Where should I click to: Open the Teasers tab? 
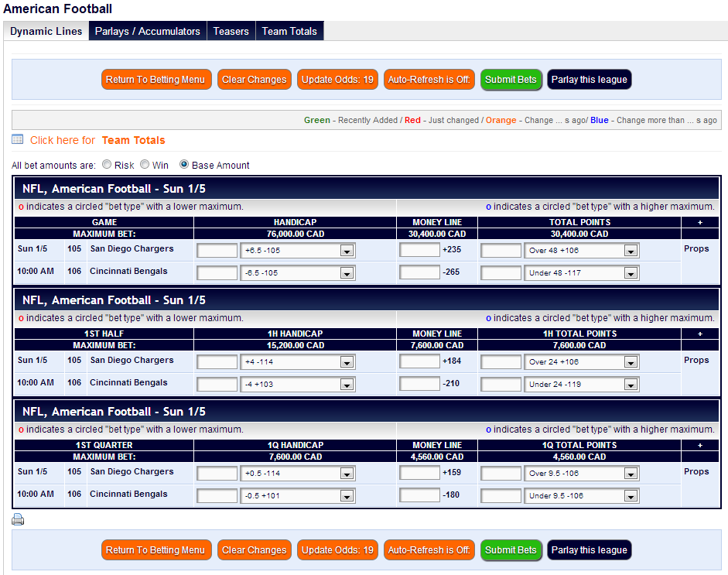pos(231,31)
